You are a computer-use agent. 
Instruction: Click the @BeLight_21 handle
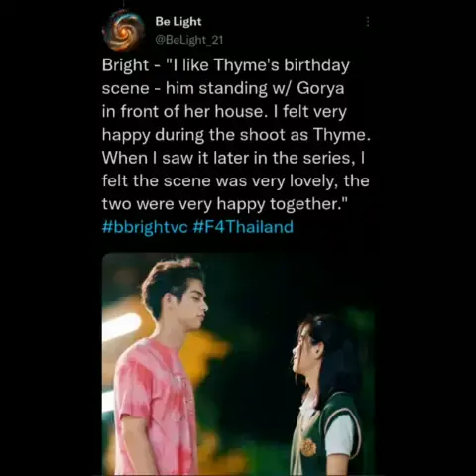(189, 40)
